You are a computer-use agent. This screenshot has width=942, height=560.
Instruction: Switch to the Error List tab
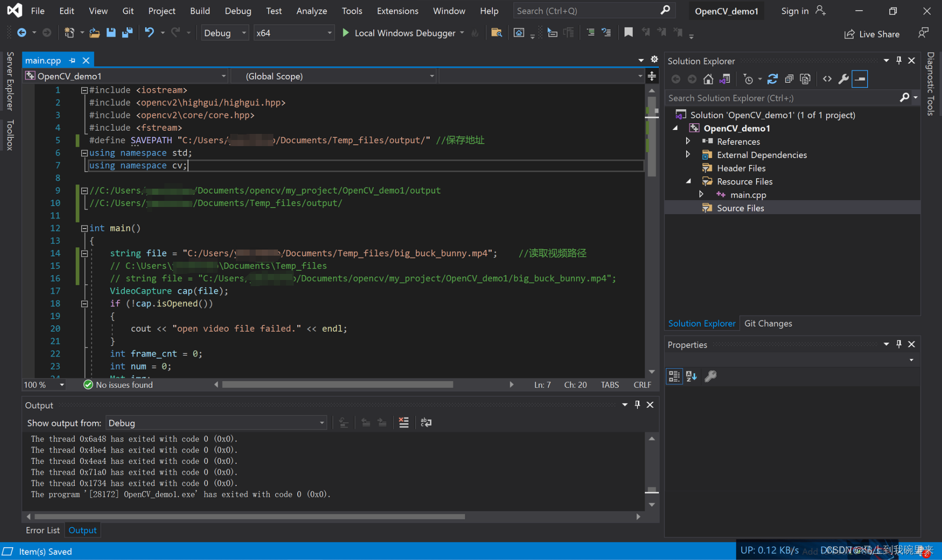point(43,530)
